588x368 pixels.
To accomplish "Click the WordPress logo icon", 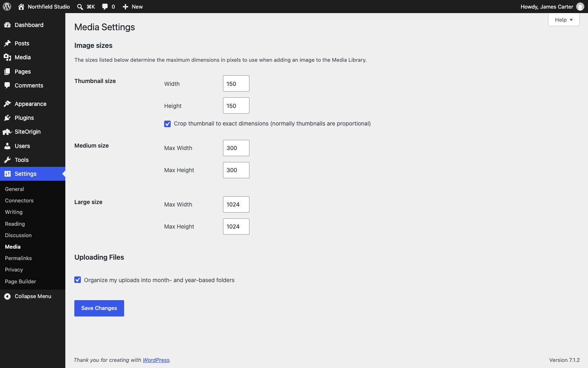I will pyautogui.click(x=7, y=7).
